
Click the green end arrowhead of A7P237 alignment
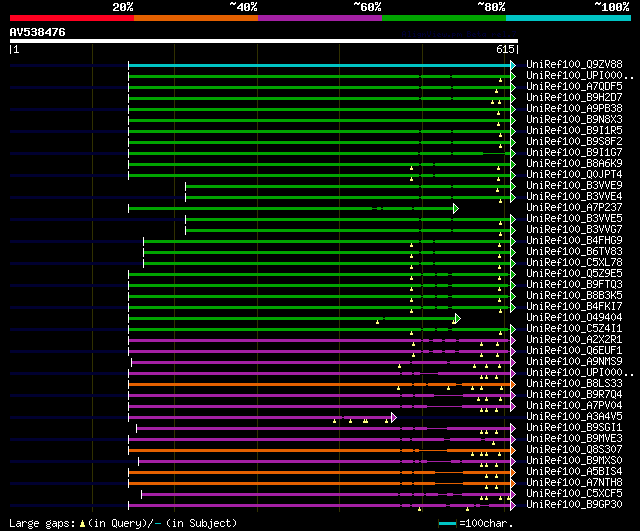click(x=456, y=209)
